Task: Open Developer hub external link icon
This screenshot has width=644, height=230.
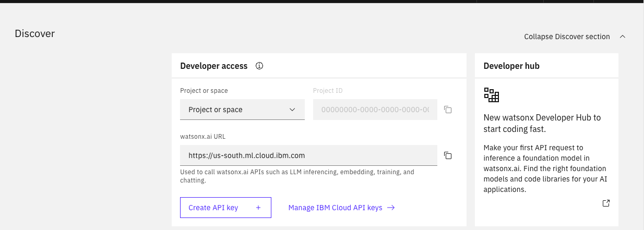Action: [x=606, y=203]
